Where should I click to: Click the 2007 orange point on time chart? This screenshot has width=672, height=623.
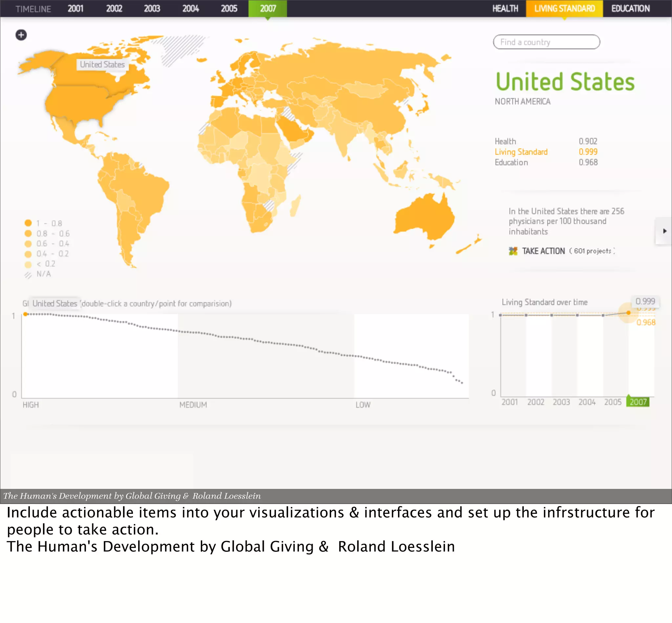pyautogui.click(x=628, y=313)
